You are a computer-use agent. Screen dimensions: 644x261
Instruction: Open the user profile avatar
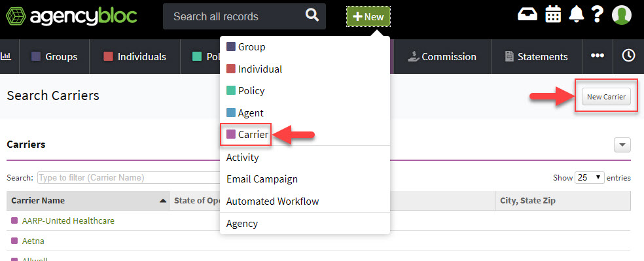coord(621,15)
